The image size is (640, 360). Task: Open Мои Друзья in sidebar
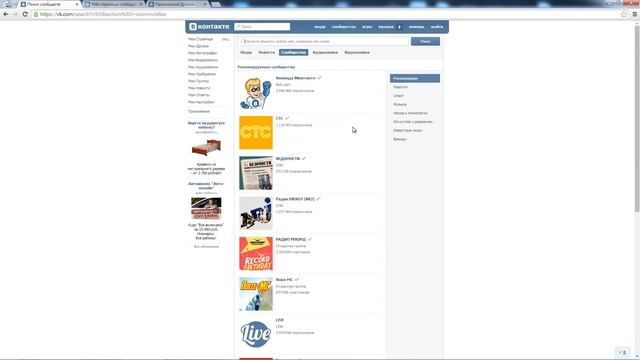click(198, 46)
